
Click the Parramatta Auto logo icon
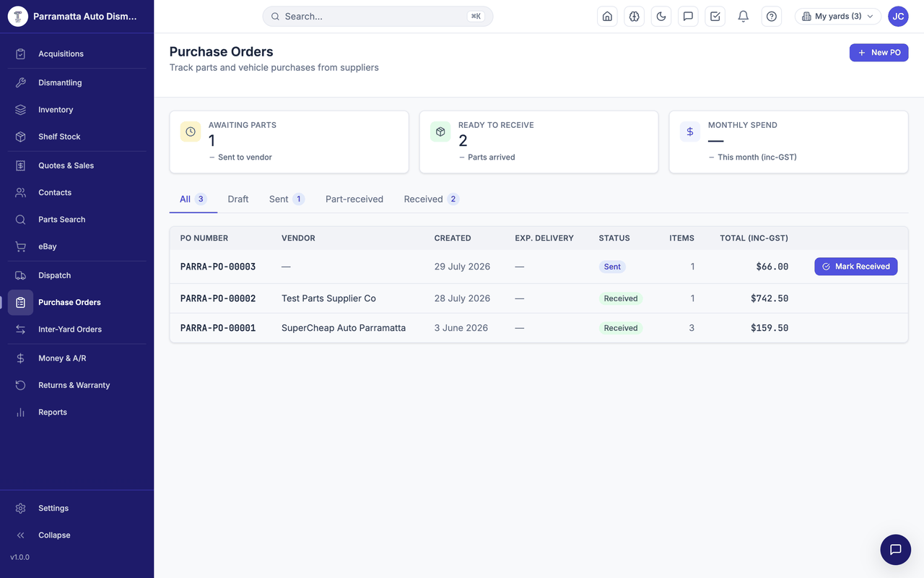(17, 16)
